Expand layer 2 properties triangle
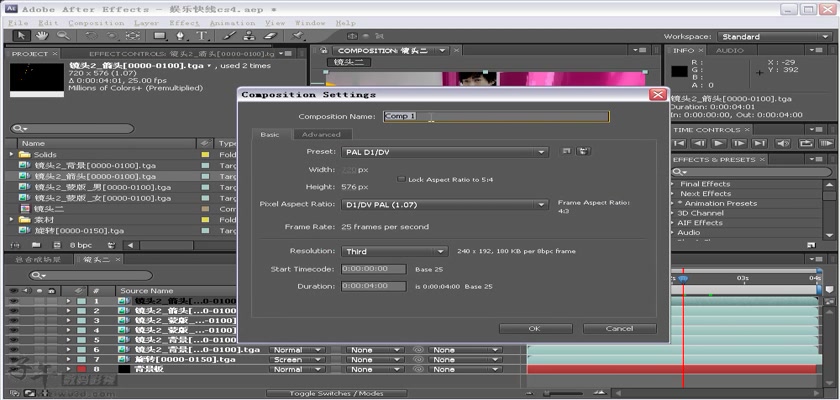Screen dimensions: 840x400 (x=68, y=311)
